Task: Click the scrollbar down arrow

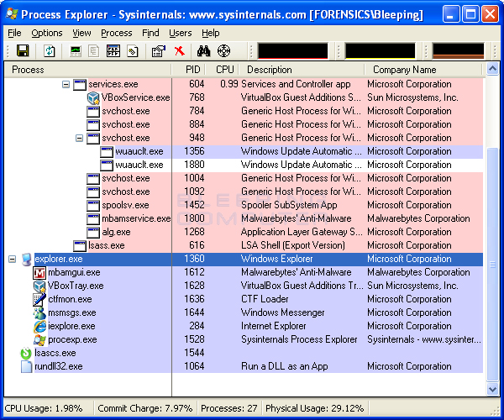Action: coord(492,390)
